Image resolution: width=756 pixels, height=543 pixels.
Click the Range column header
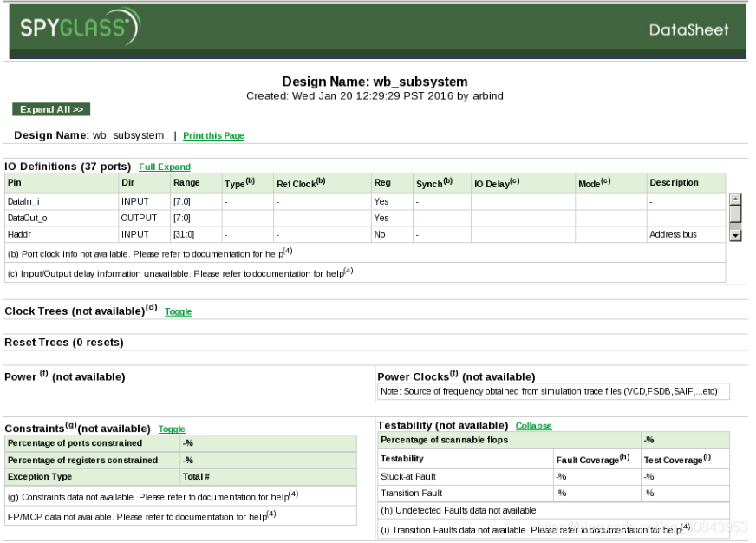click(196, 183)
